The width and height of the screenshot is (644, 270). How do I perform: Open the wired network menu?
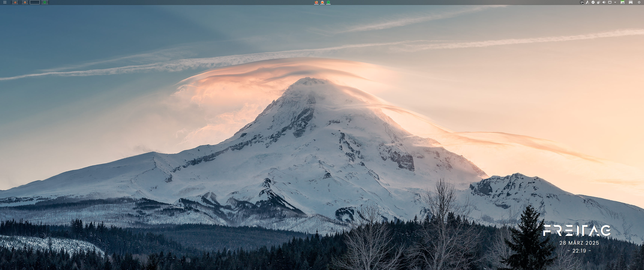pyautogui.click(x=610, y=2)
